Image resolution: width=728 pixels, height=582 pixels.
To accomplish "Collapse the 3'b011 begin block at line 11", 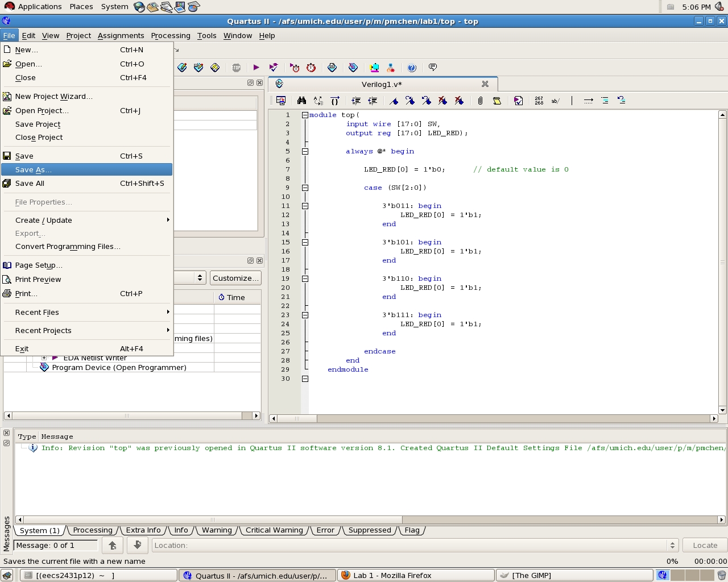I will (305, 206).
